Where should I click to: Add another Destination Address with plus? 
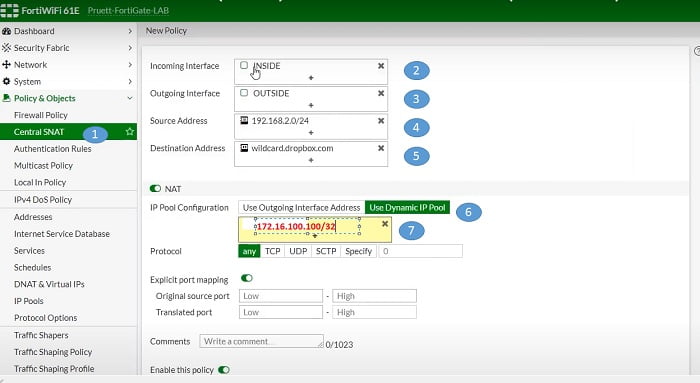pos(311,160)
